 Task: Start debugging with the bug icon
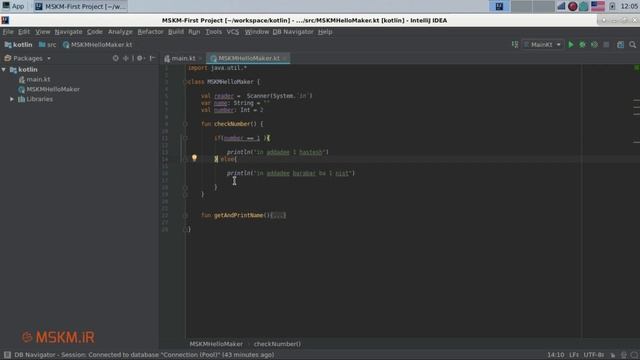tap(582, 45)
